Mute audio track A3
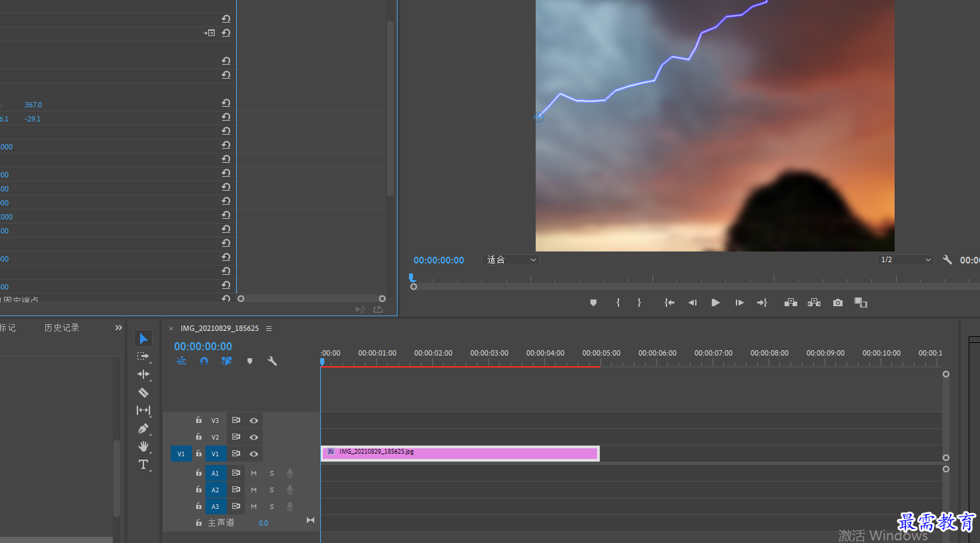The height and width of the screenshot is (543, 980). click(x=254, y=506)
